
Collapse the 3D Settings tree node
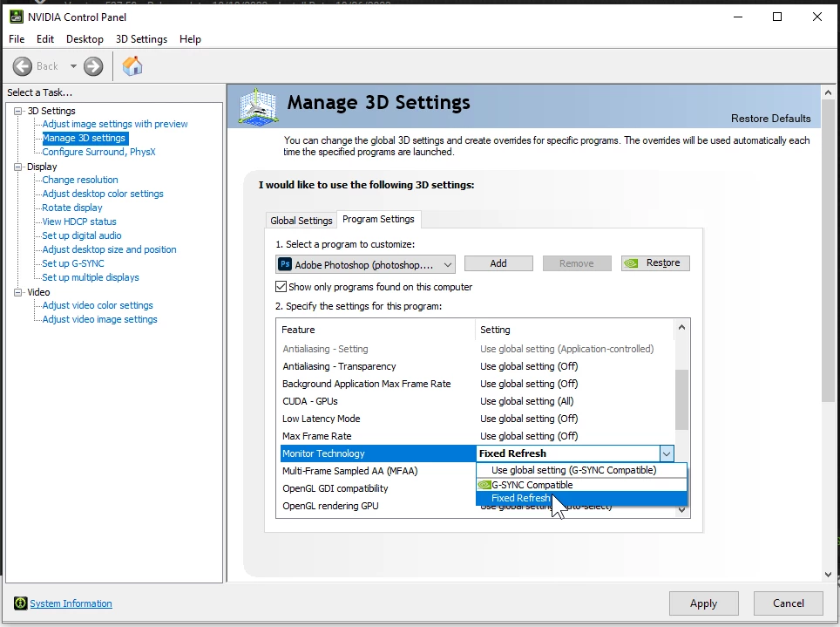pos(18,111)
